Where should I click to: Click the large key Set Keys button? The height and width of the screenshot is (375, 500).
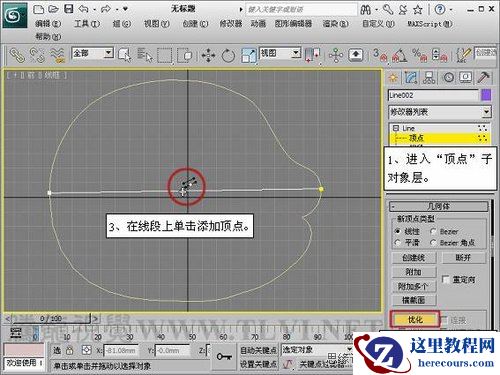click(224, 357)
